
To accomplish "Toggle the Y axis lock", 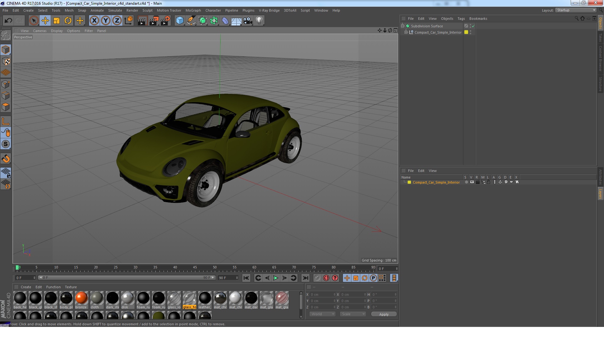I will pyautogui.click(x=106, y=21).
